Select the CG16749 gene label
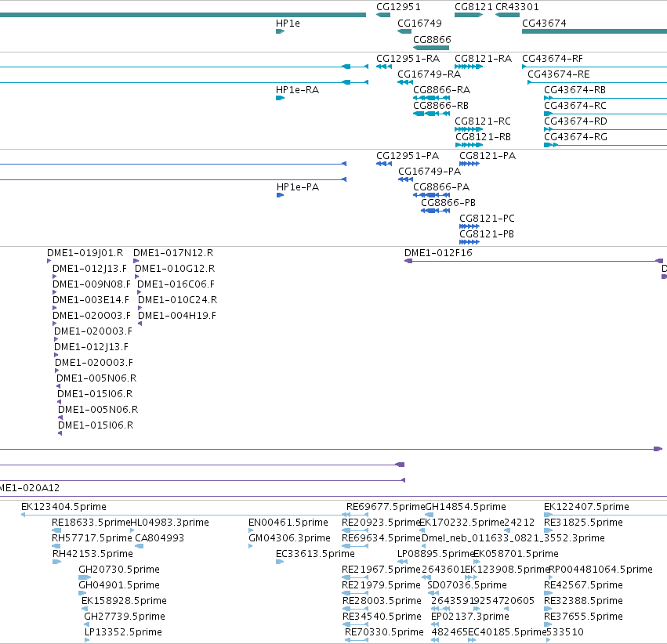 [419, 24]
